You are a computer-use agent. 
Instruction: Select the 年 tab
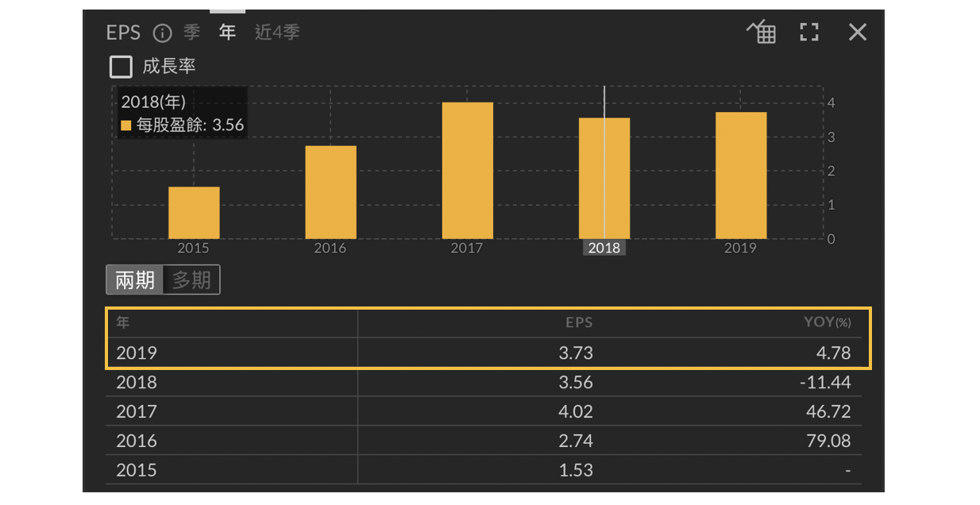coord(228,33)
